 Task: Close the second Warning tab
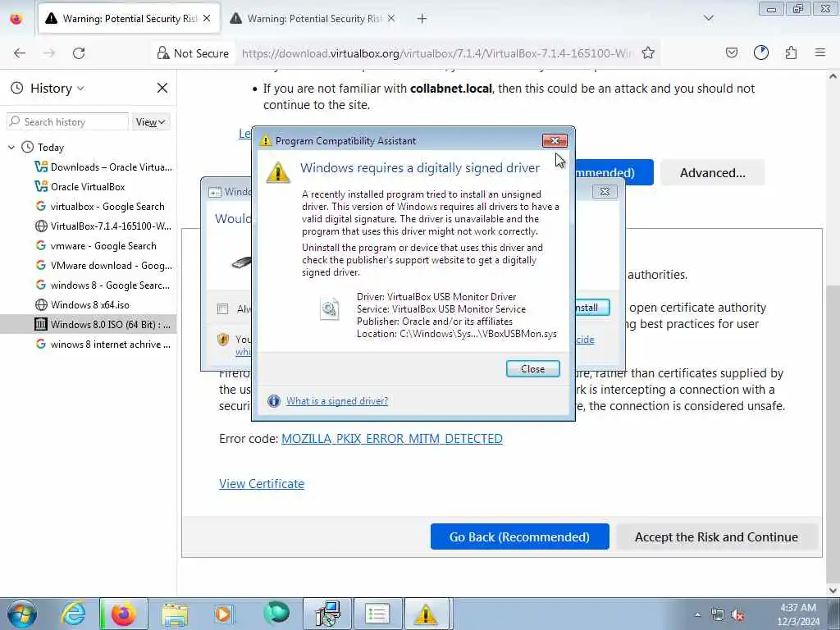[x=391, y=19]
